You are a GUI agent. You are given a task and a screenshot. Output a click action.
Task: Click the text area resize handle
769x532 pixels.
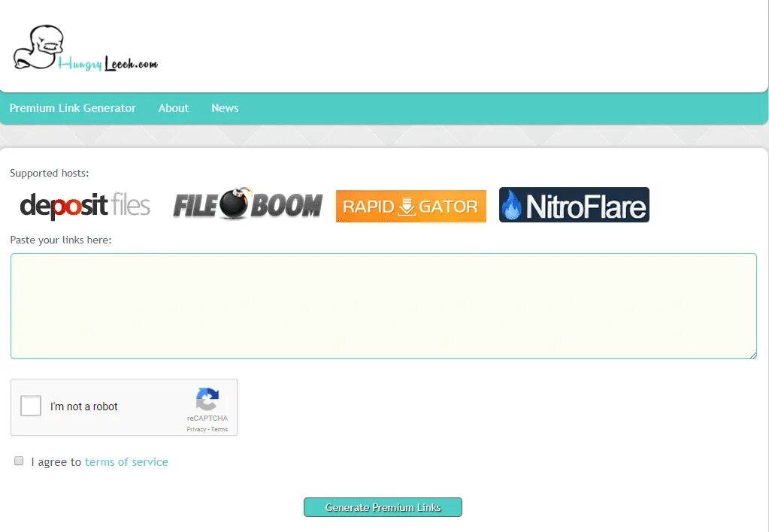(x=753, y=355)
